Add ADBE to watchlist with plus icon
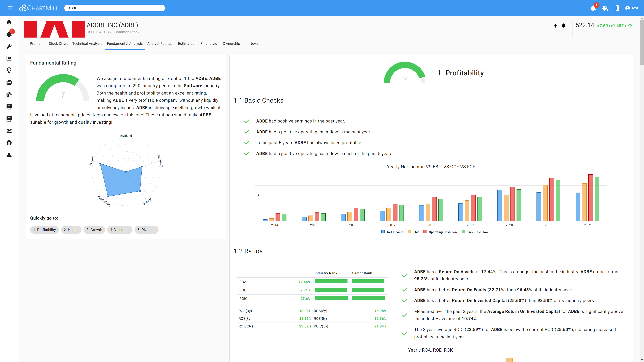Image resolution: width=644 pixels, height=362 pixels. 555,26
